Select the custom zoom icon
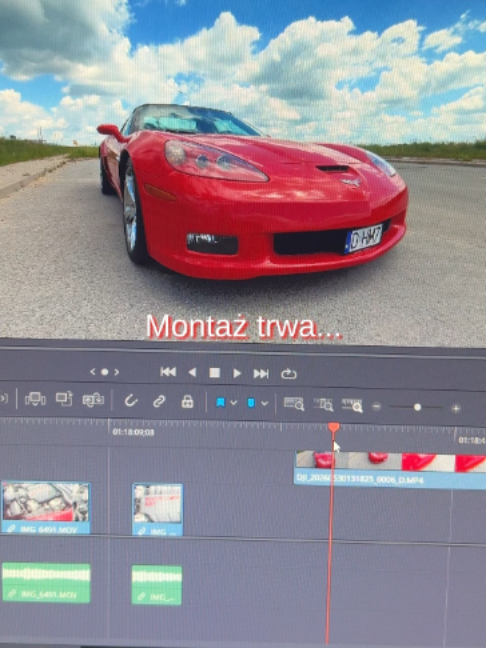This screenshot has width=486, height=648. (x=352, y=405)
